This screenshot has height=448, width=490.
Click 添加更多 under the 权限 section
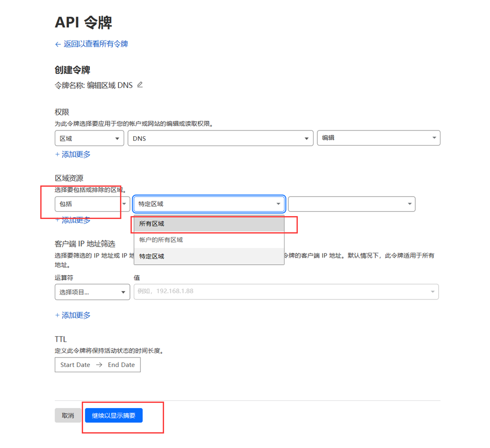pos(73,154)
